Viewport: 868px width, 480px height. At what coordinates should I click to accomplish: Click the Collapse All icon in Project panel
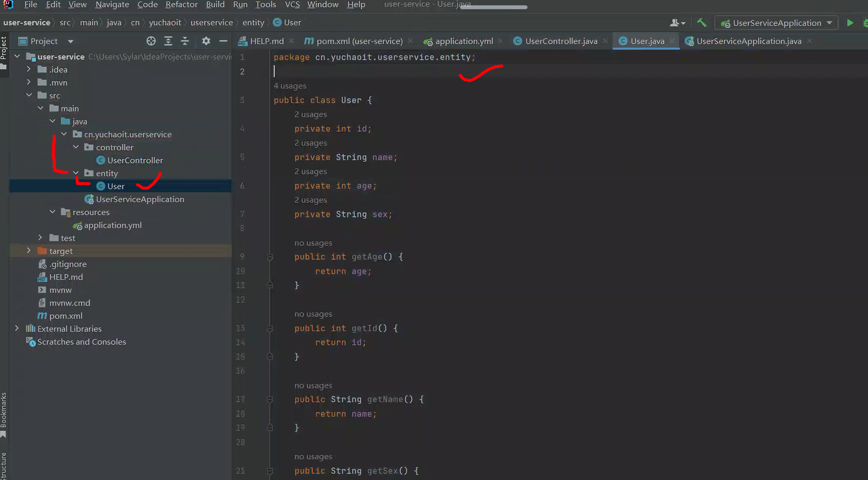pyautogui.click(x=185, y=41)
